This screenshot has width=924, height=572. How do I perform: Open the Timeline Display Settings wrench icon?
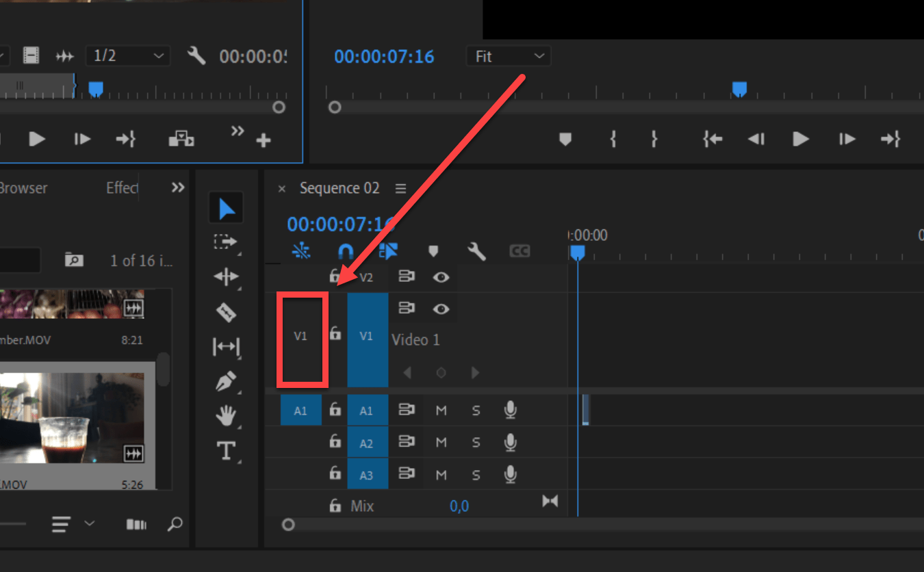point(477,251)
